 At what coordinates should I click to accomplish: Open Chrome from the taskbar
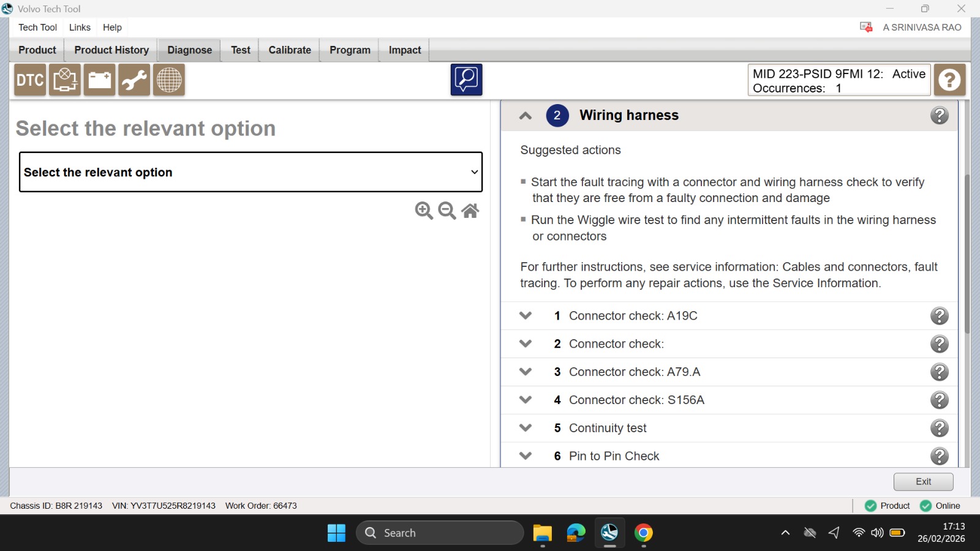tap(643, 533)
